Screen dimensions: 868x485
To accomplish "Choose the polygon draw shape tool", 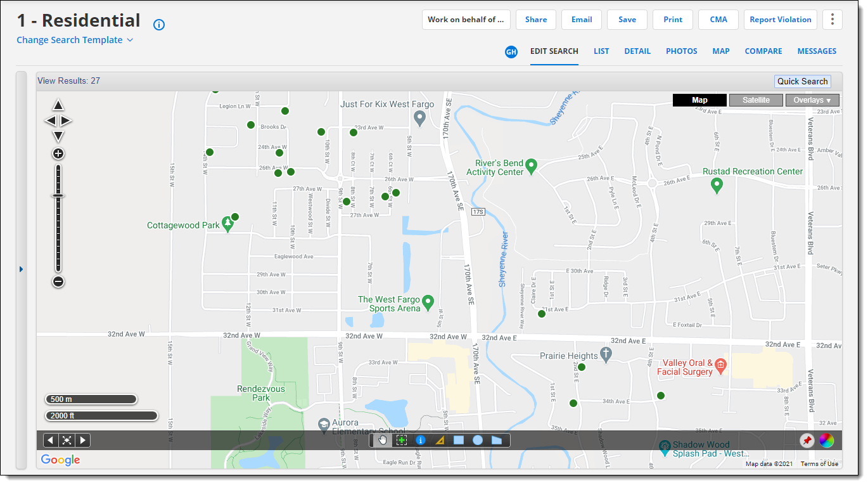I will 497,440.
